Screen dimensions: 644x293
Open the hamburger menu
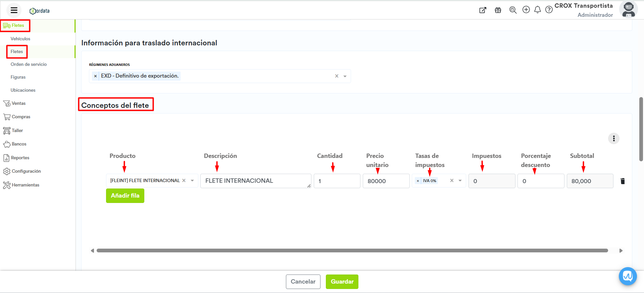point(14,10)
